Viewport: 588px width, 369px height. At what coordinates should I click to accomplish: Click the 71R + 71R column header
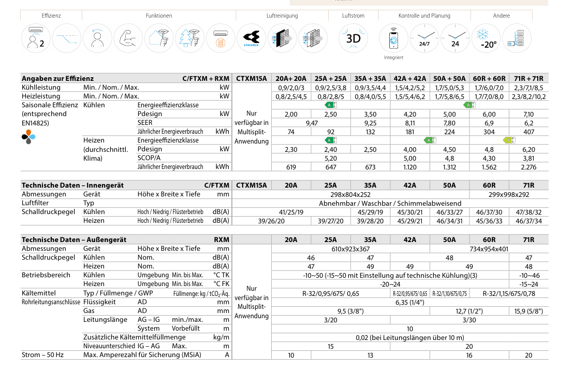(528, 78)
